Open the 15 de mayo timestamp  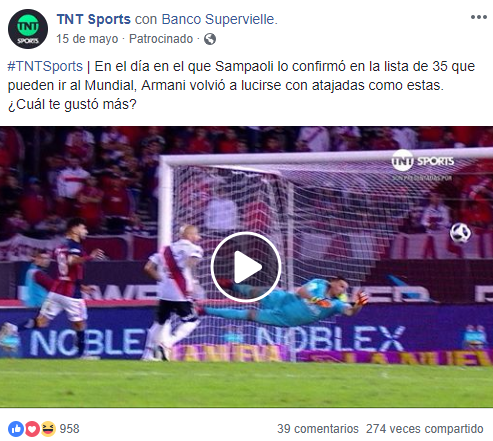[x=87, y=39]
